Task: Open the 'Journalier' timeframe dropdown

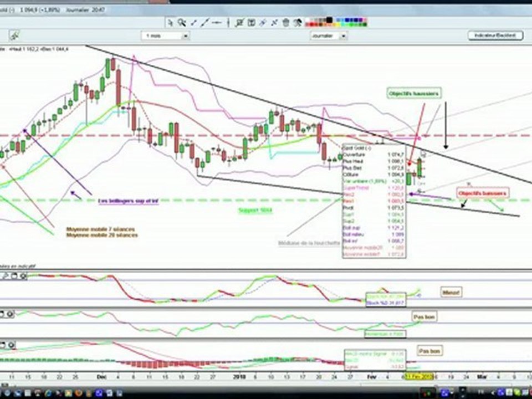Action: [329, 35]
